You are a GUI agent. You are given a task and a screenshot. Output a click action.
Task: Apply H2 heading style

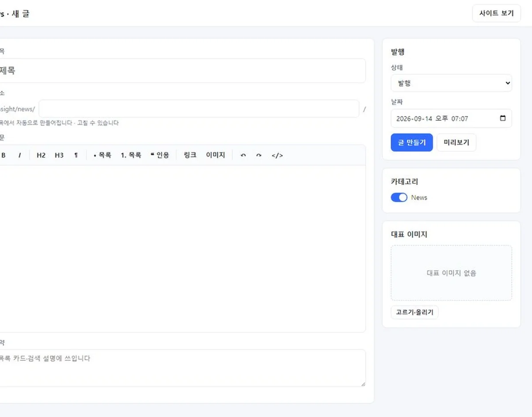click(x=41, y=155)
